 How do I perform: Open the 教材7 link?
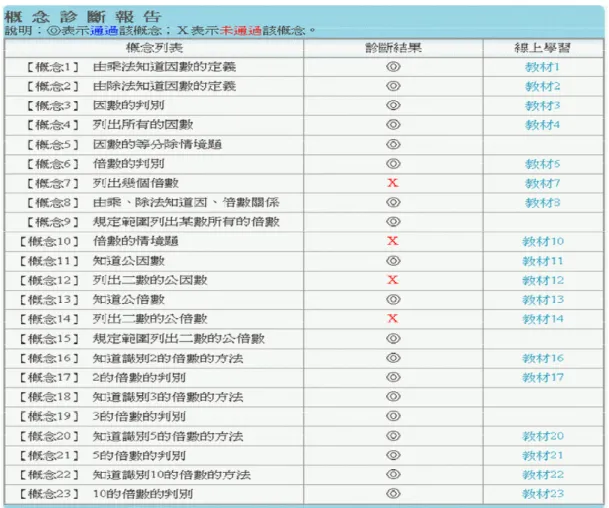pos(542,183)
